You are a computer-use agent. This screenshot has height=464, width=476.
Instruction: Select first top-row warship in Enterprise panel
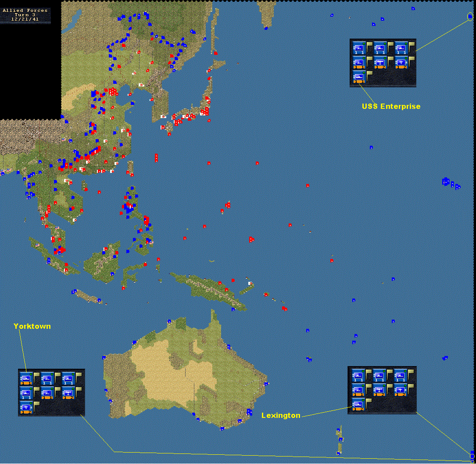(x=358, y=49)
